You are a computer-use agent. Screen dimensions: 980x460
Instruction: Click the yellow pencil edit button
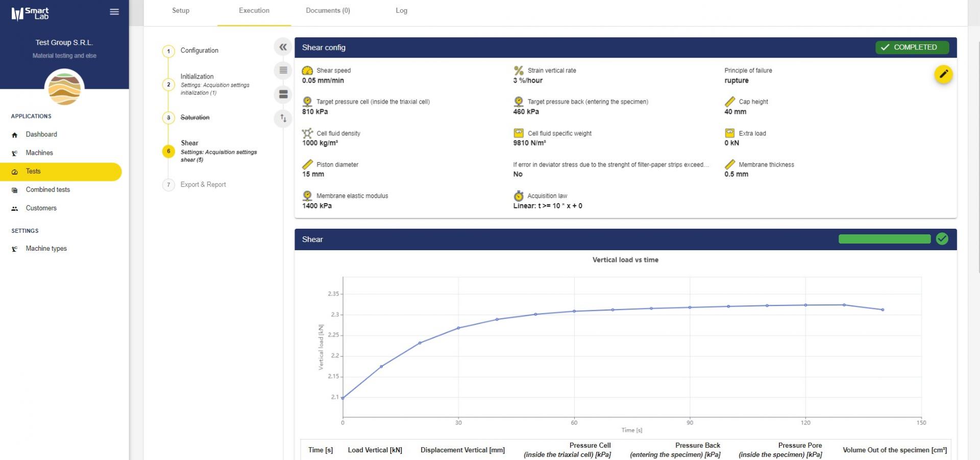(x=943, y=75)
